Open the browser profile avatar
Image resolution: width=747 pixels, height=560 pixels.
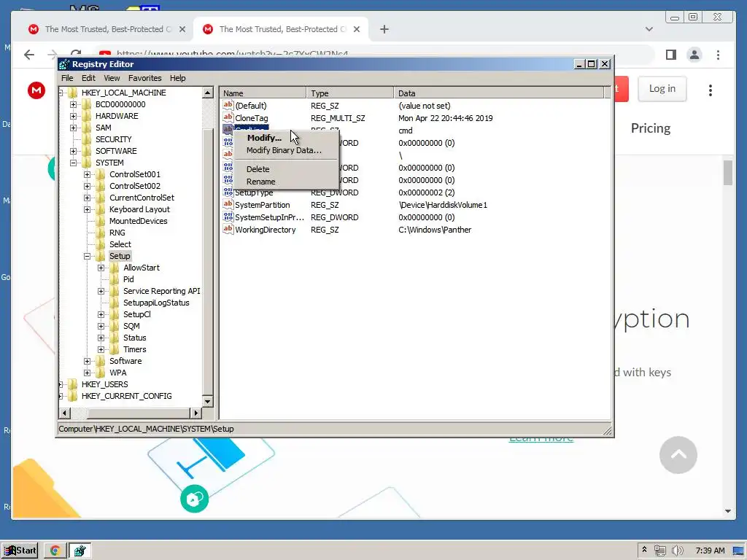tap(694, 55)
